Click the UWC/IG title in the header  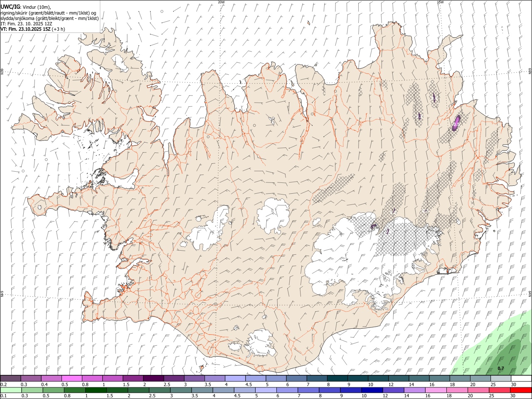[x=10, y=7]
